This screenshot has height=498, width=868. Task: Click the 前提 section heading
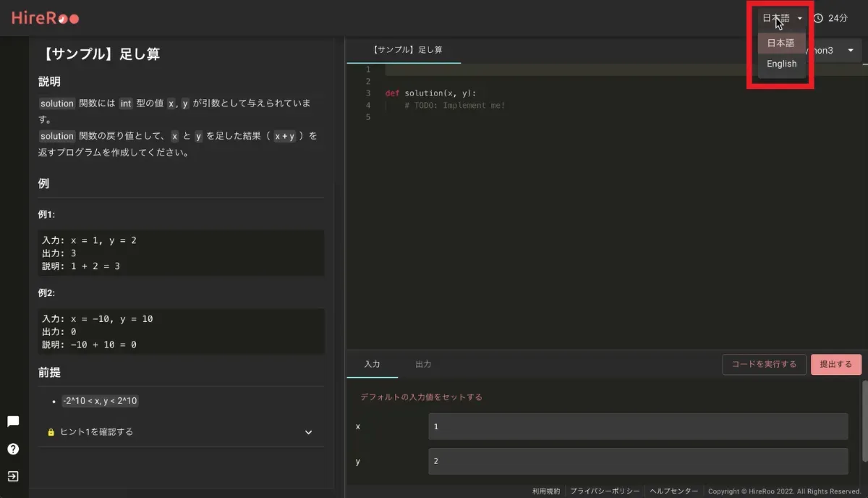click(49, 373)
